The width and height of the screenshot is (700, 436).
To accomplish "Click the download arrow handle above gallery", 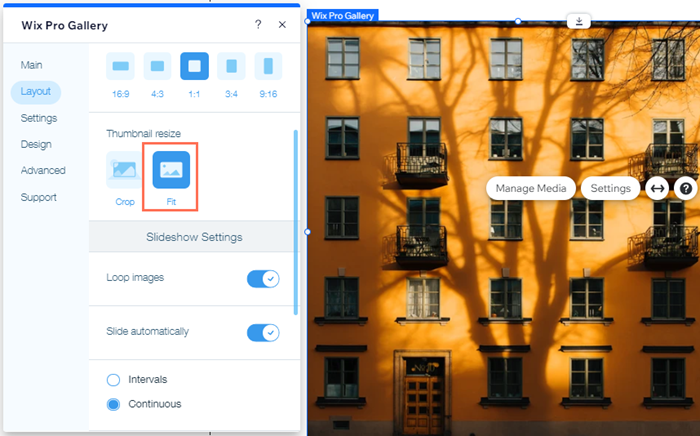I will click(579, 21).
